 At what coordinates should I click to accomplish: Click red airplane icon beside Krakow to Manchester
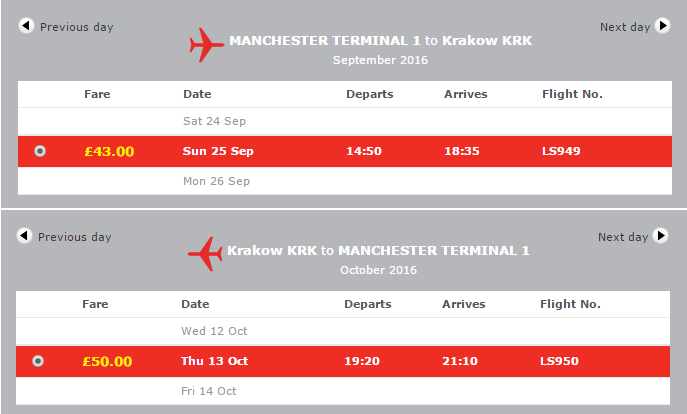click(x=205, y=254)
